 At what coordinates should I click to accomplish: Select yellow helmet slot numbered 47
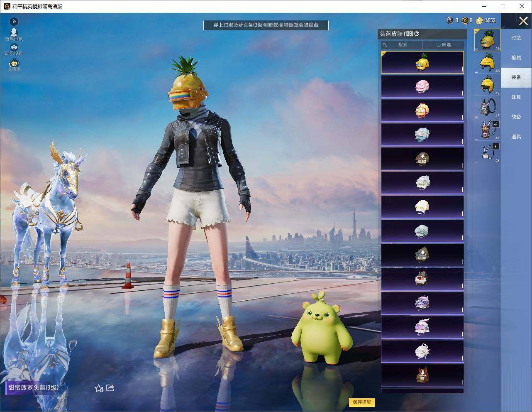point(488,85)
